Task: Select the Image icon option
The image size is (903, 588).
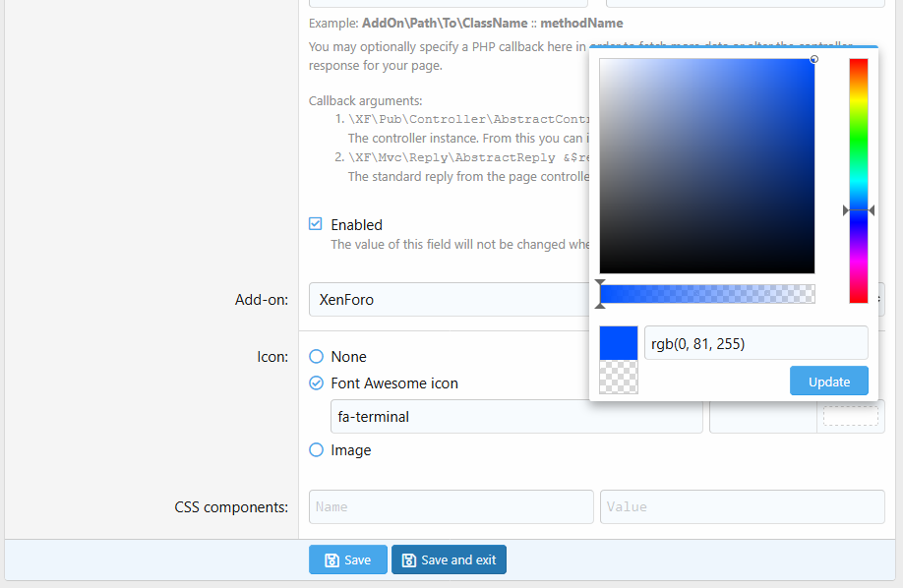Action: tap(316, 449)
